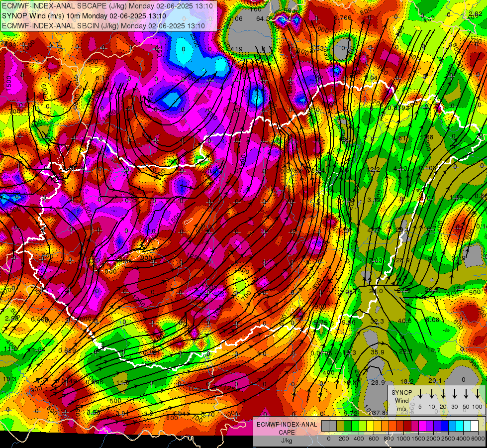Click the 0.659 value on the map
This screenshot has width=487, height=448.
point(67,351)
